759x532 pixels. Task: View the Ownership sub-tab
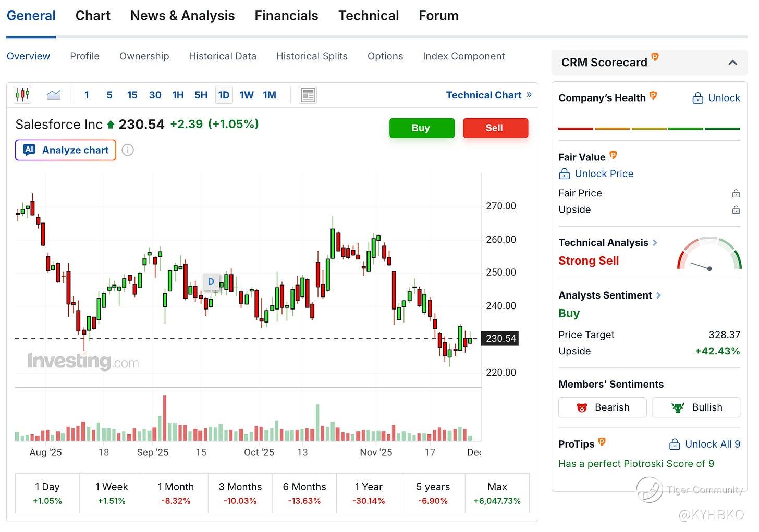click(144, 56)
